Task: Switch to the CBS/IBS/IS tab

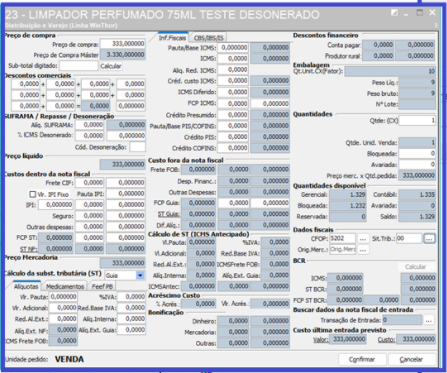Action: 208,37
